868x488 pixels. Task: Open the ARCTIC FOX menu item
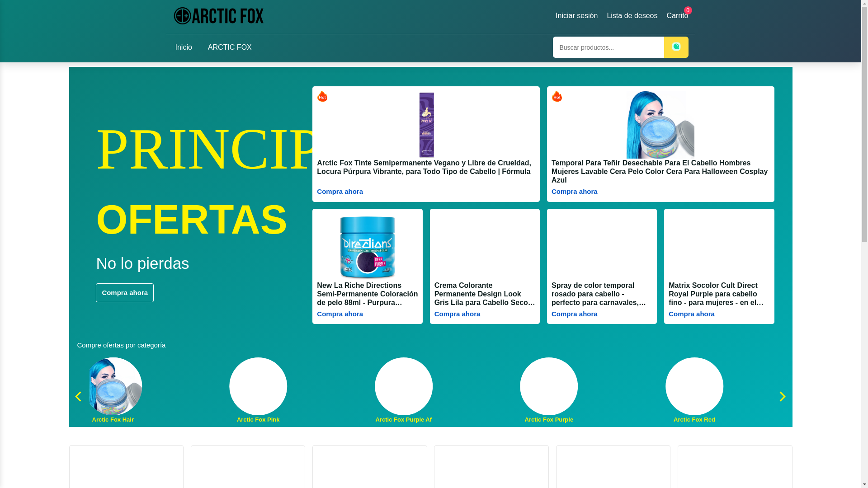(x=230, y=47)
